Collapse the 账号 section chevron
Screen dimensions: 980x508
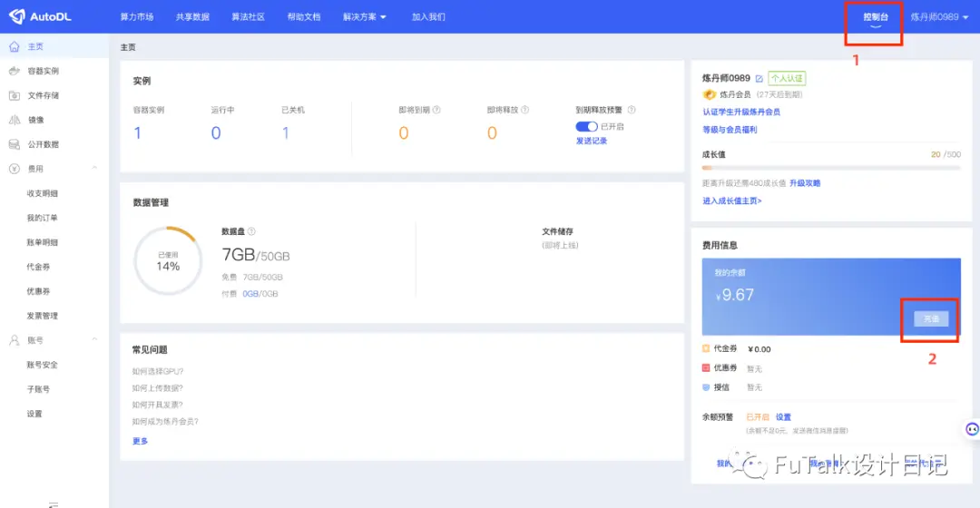(x=94, y=339)
